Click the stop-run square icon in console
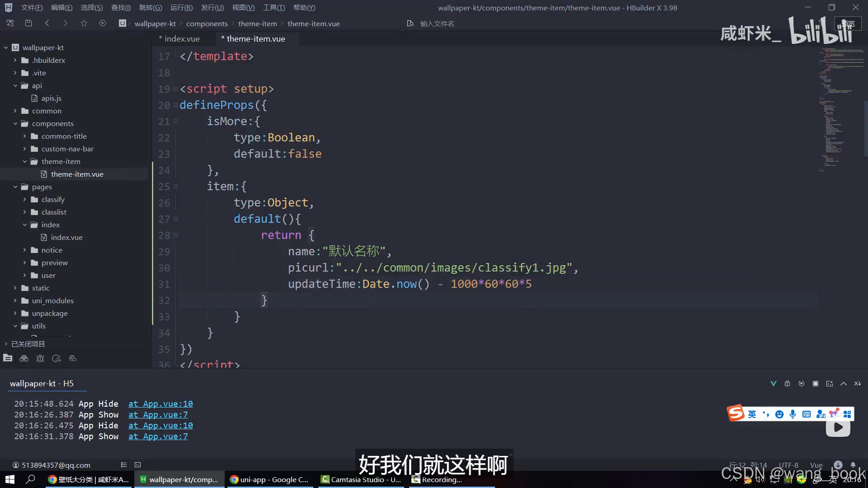 tap(816, 384)
